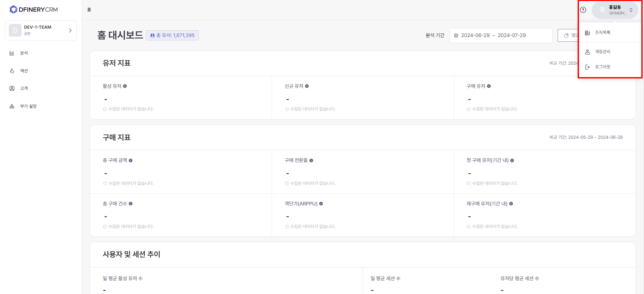
Task: Open the 액션 sidebar menu
Action: click(24, 71)
